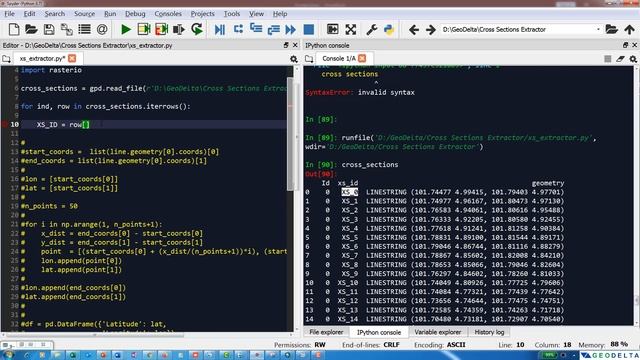Step return debug icon
This screenshot has width=640, height=360.
coord(273,29)
